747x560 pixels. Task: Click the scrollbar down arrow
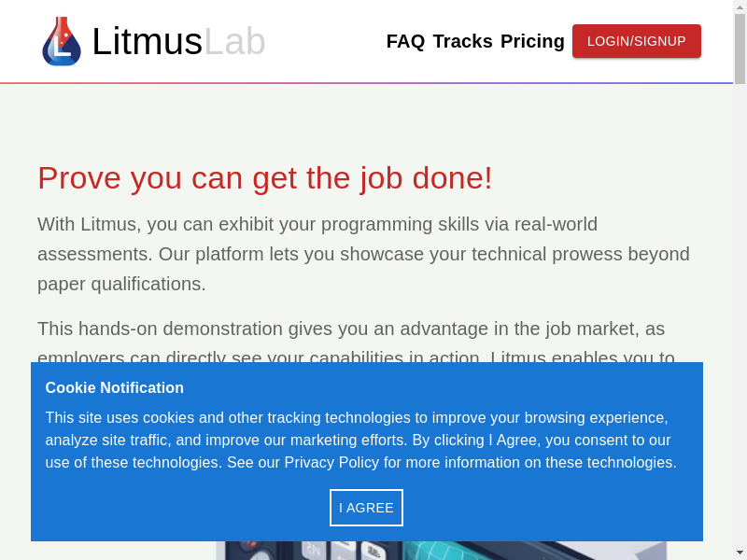pos(740,553)
